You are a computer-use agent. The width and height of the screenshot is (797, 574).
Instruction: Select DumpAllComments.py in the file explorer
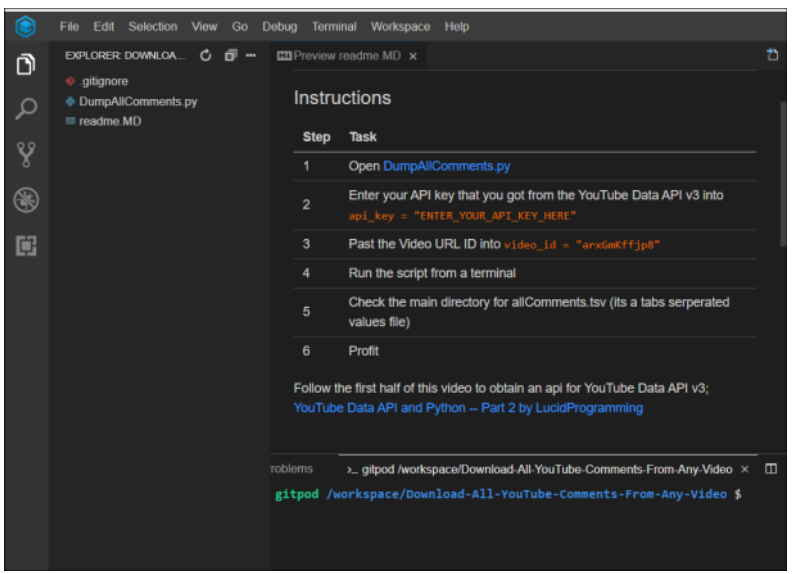coord(138,101)
